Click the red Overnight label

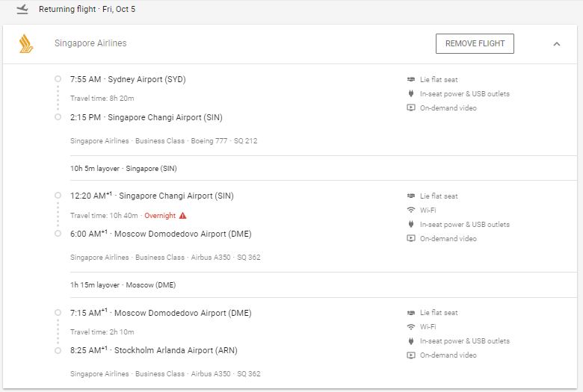(x=160, y=216)
